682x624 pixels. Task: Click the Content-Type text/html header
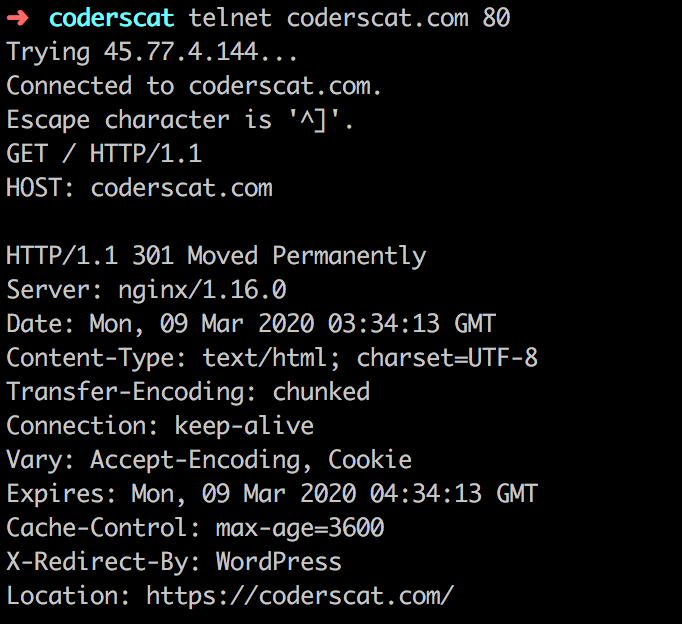tap(272, 358)
